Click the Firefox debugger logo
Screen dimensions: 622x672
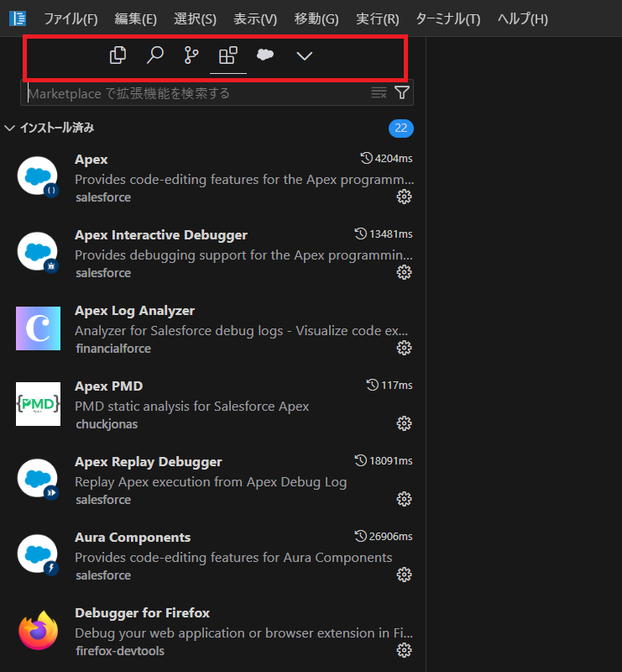tap(38, 631)
